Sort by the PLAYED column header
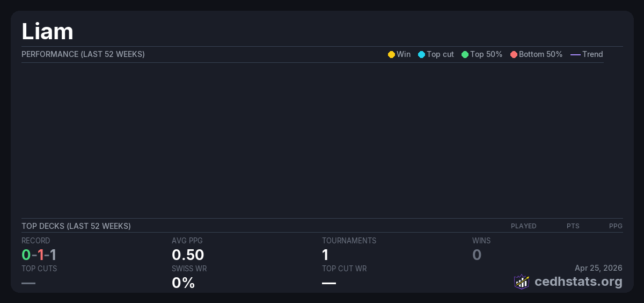Viewport: 644px width, 303px height. pos(523,226)
